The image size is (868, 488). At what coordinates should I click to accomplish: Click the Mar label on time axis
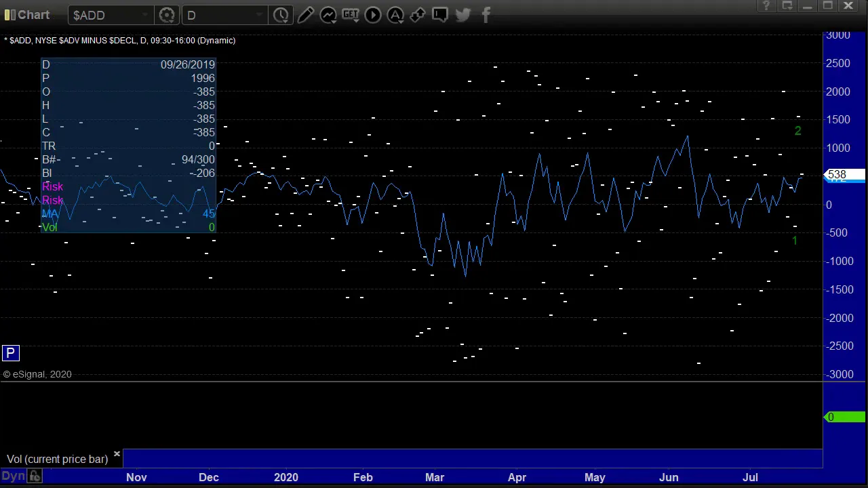435,477
